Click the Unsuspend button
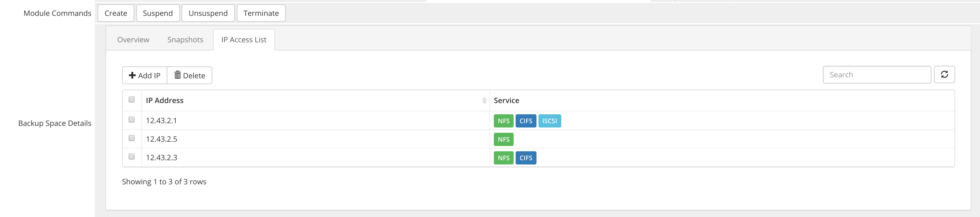The image size is (980, 217). click(x=208, y=13)
